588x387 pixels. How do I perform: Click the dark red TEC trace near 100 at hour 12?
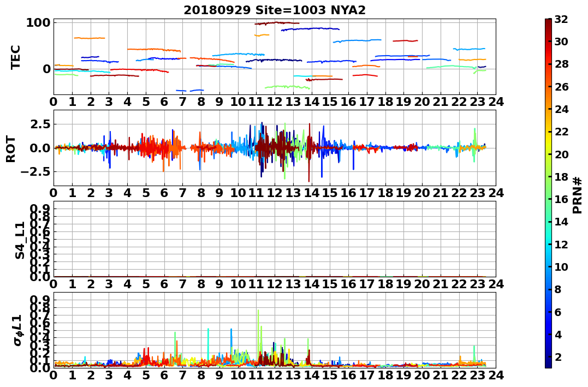point(277,23)
